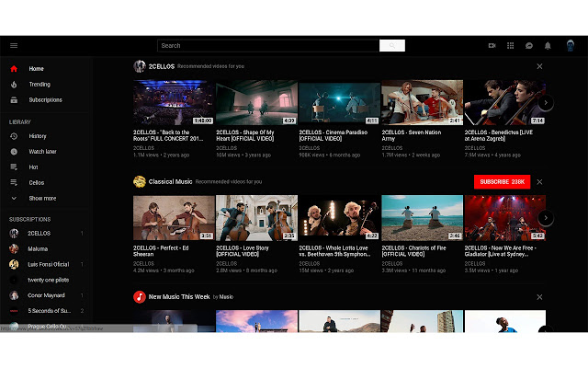
Task: Open the hamburger guide menu
Action: click(14, 45)
